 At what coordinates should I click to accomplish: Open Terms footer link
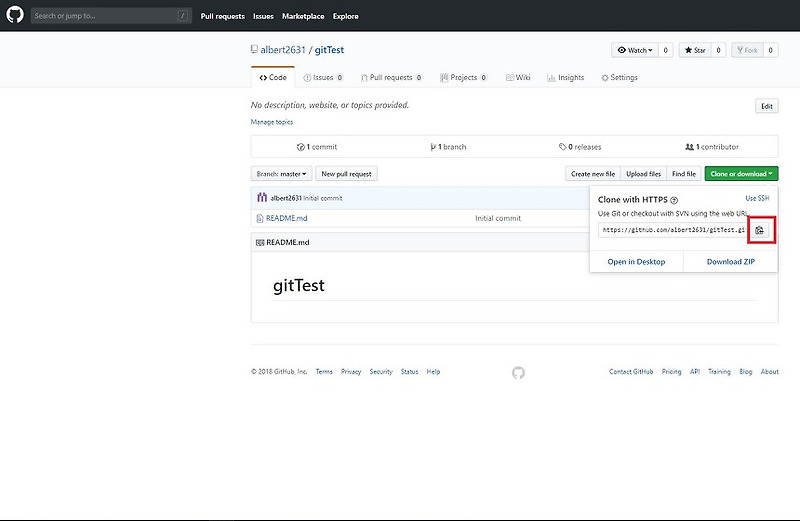[324, 372]
